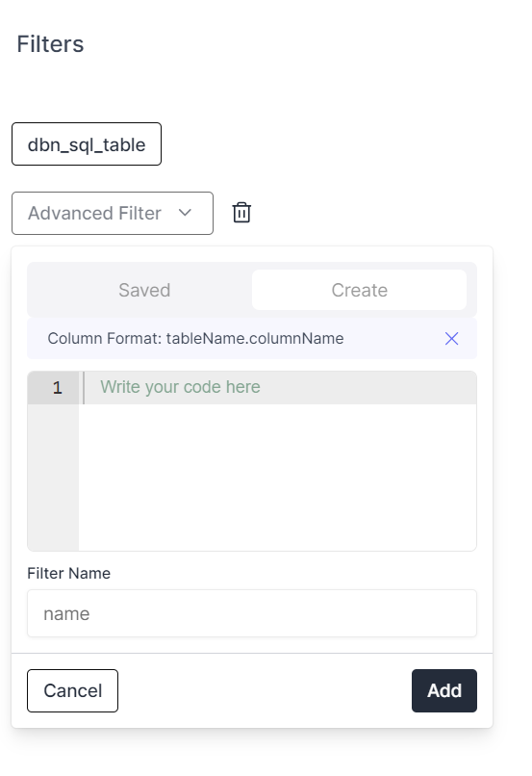Delete the filter with the trash icon
The height and width of the screenshot is (776, 532).
click(x=241, y=213)
